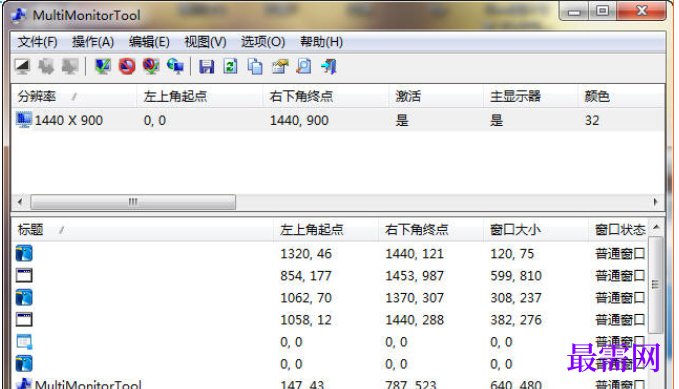
Task: Sort by the 颜色 column header
Action: [621, 96]
